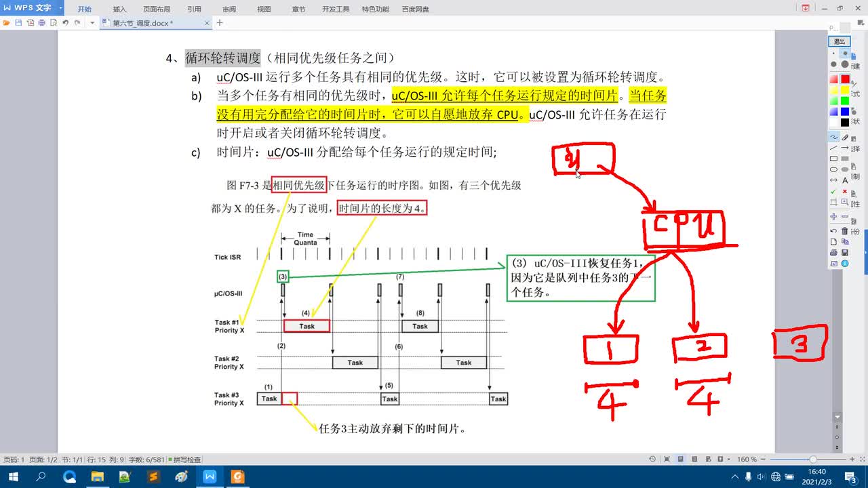This screenshot has width=868, height=488.
Task: Open the quick access toolbar customize dropdown
Action: tap(92, 22)
